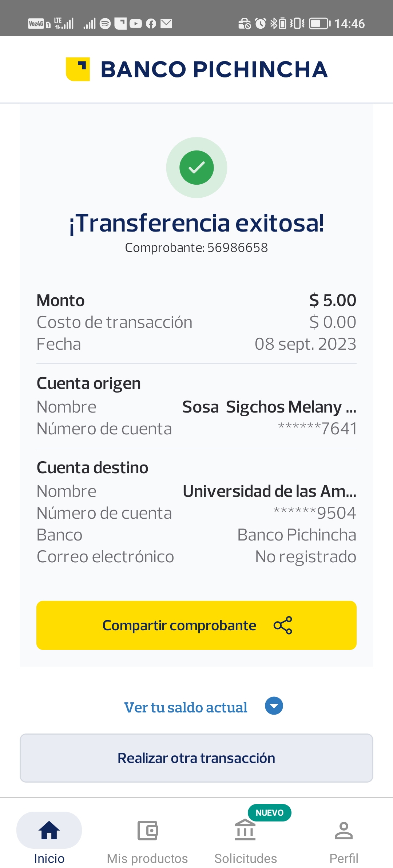Open the Perfil tab label

(344, 858)
